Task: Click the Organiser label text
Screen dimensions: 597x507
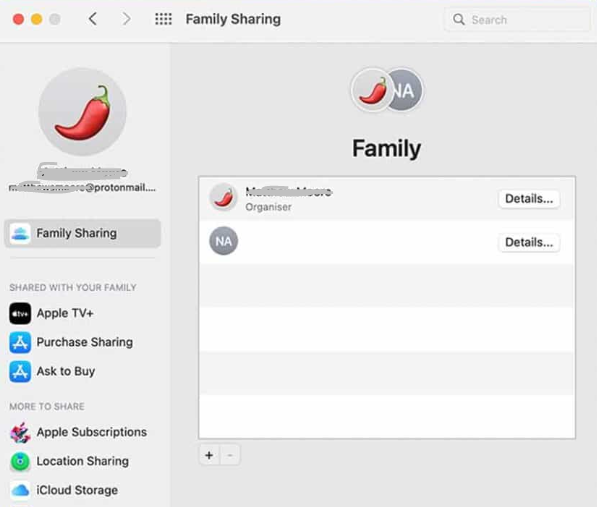Action: [x=268, y=207]
